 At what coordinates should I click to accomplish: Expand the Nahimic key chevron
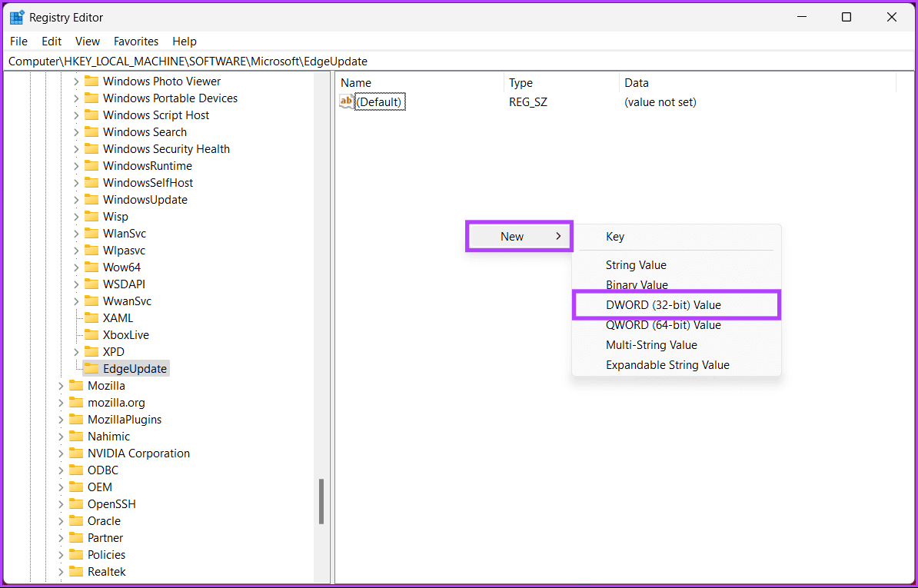61,437
